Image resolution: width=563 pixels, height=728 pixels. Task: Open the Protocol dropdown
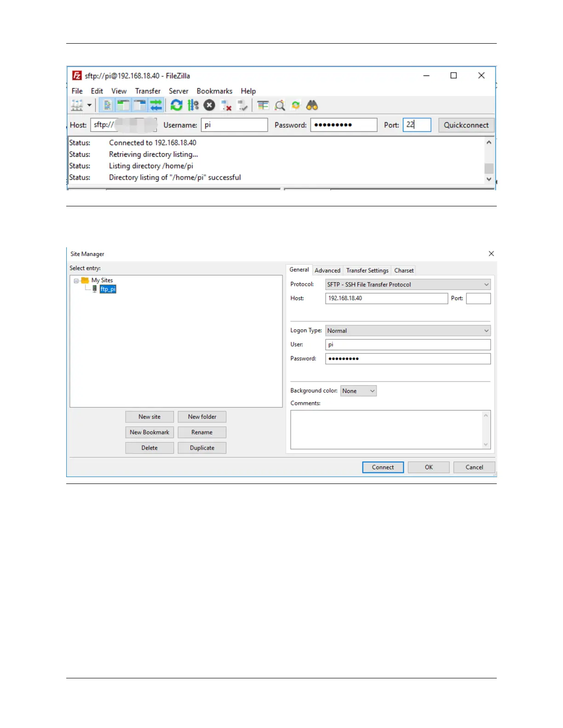coord(408,284)
